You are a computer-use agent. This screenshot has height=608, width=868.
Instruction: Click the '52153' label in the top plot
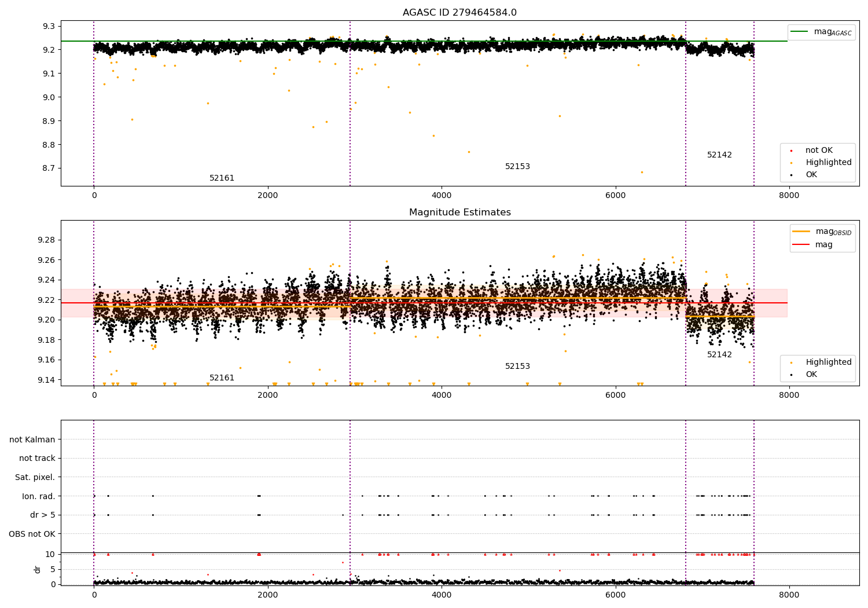517,167
